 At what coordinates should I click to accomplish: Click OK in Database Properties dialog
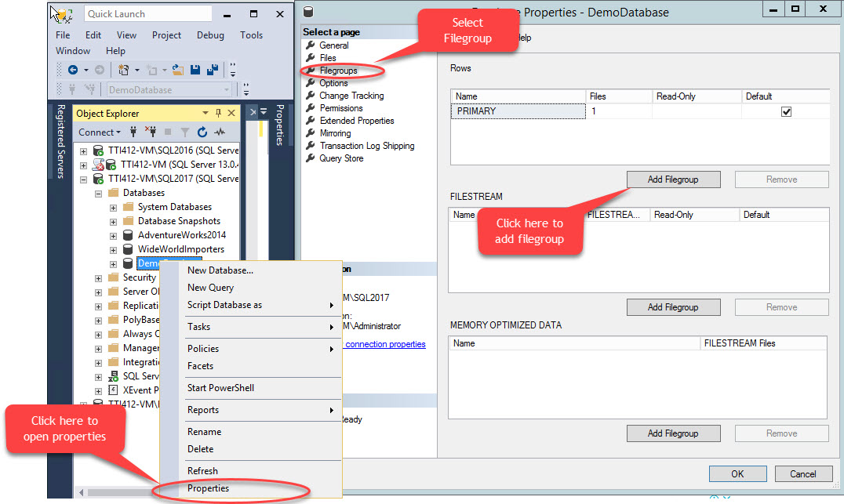coord(737,474)
